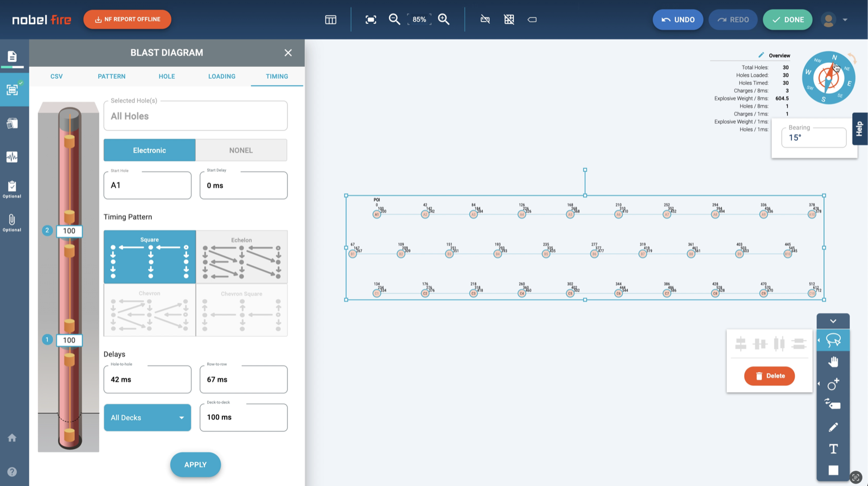Zoom out with the minus magnifier
The height and width of the screenshot is (486, 868).
coord(394,20)
